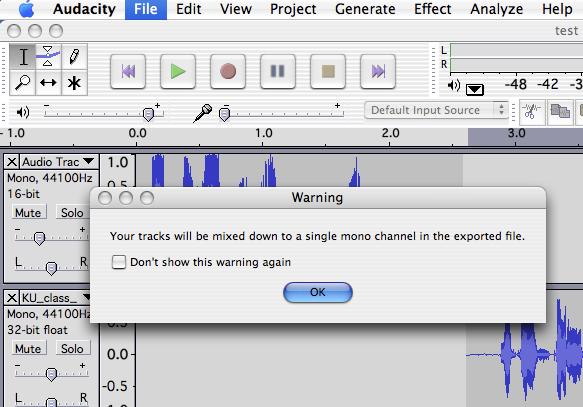
Task: Click the Skip to Start button
Action: coord(128,71)
